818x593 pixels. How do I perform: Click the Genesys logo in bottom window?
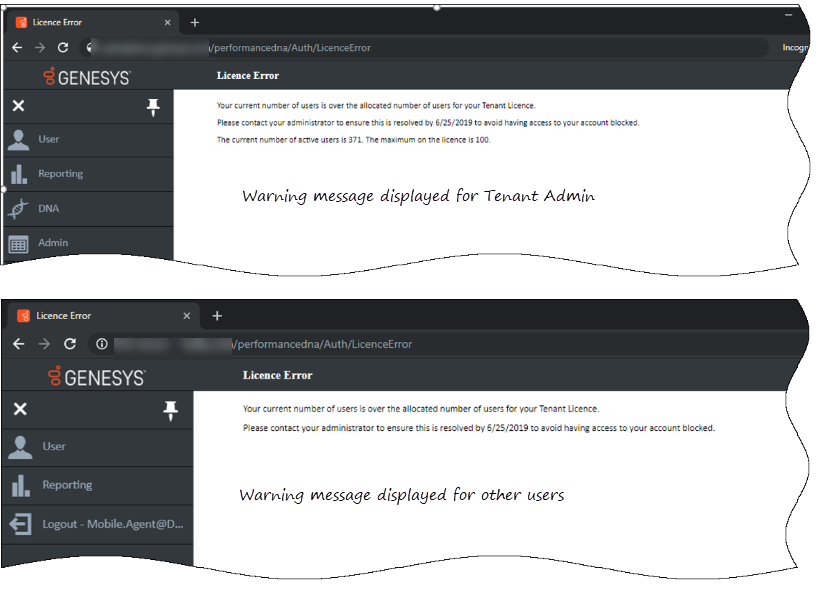(97, 377)
